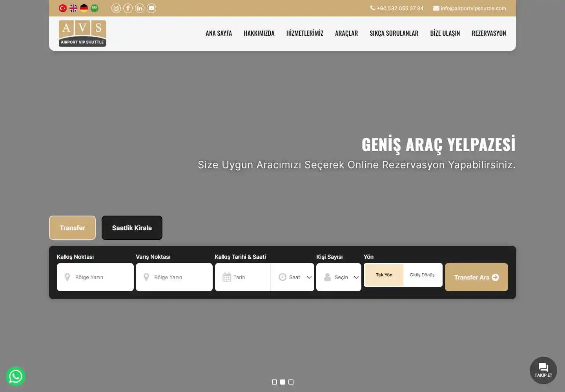565x392 pixels.
Task: Select the German flag language icon
Action: [x=84, y=8]
